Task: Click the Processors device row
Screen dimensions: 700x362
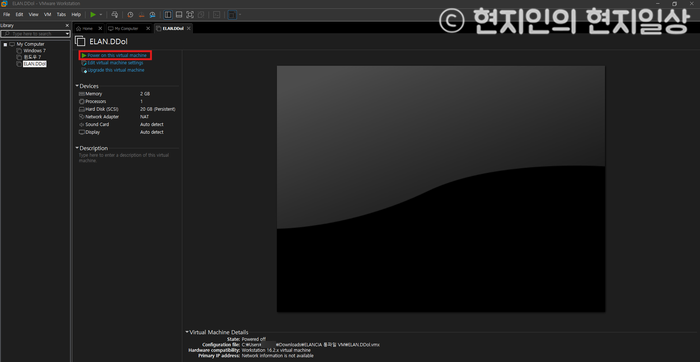Action: coord(128,102)
